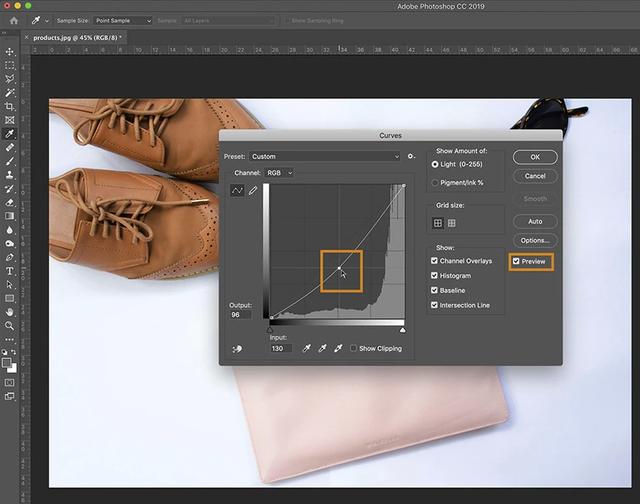The height and width of the screenshot is (504, 640).
Task: Choose edit-points curve mode in Curves dialog
Action: (x=237, y=191)
